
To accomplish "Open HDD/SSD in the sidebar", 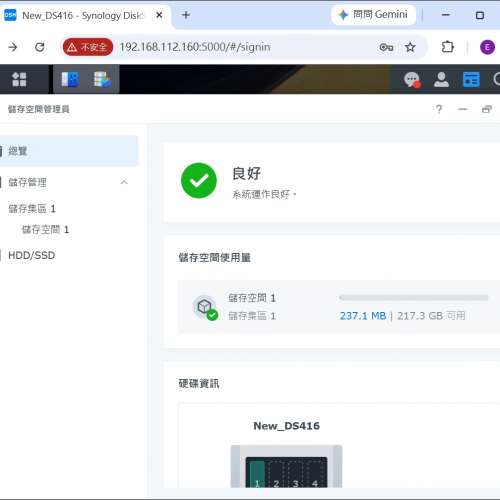I will 32,255.
